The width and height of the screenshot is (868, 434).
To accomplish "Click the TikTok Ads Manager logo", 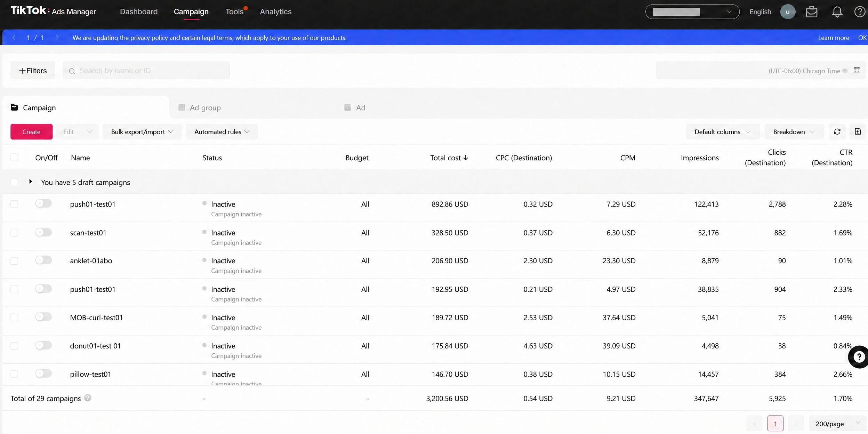I will (53, 11).
